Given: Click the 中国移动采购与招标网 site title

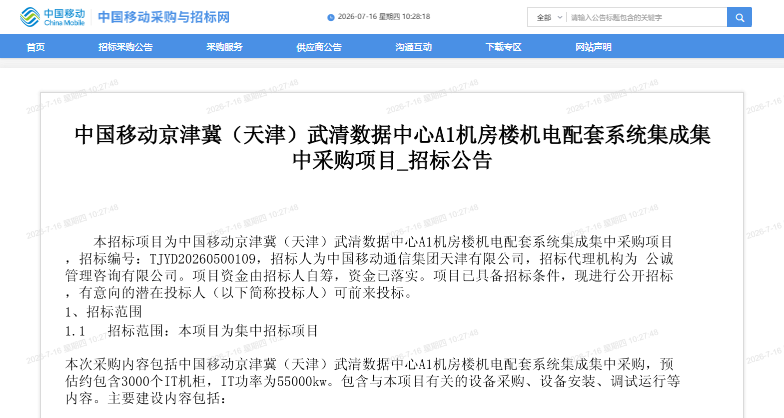Looking at the screenshot, I should [164, 18].
